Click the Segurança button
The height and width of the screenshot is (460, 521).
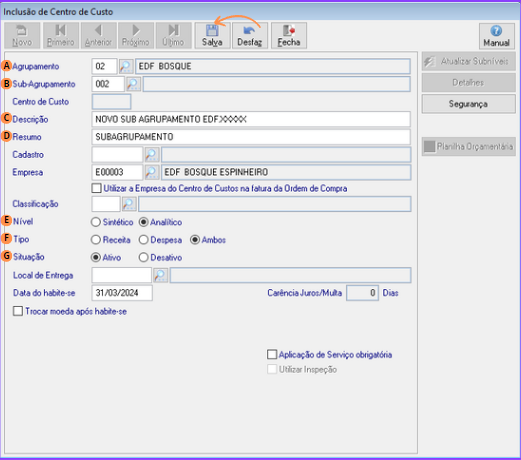[468, 104]
